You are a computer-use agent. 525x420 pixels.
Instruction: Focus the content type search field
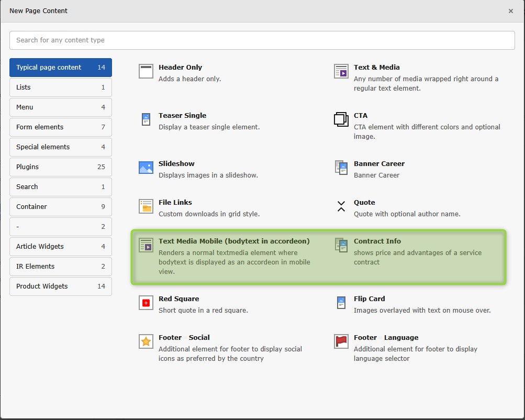click(x=262, y=40)
